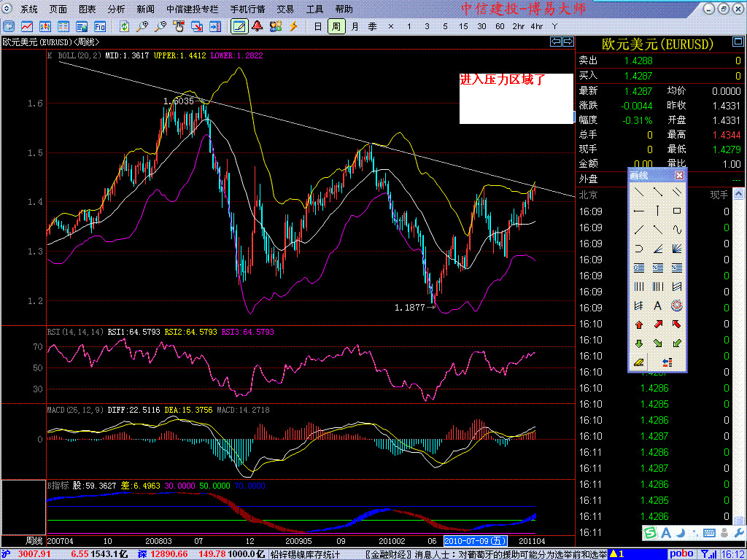747x560 pixels.
Task: Select the 4hr period button
Action: point(537,27)
